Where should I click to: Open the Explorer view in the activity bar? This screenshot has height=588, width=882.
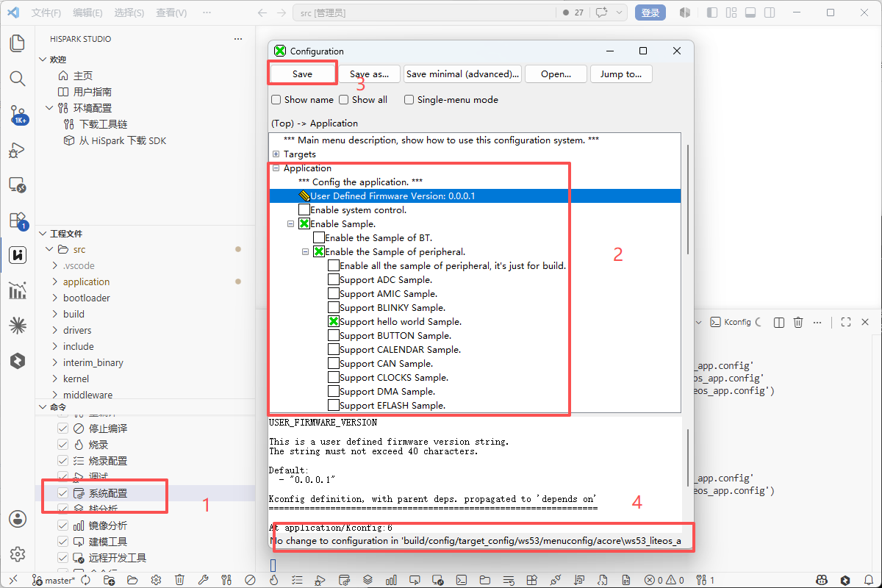17,43
